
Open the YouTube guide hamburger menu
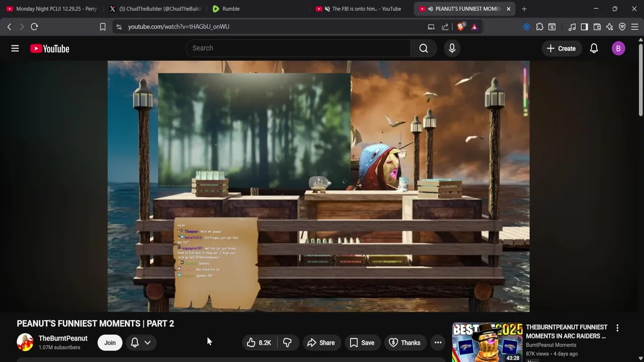pos(15,48)
